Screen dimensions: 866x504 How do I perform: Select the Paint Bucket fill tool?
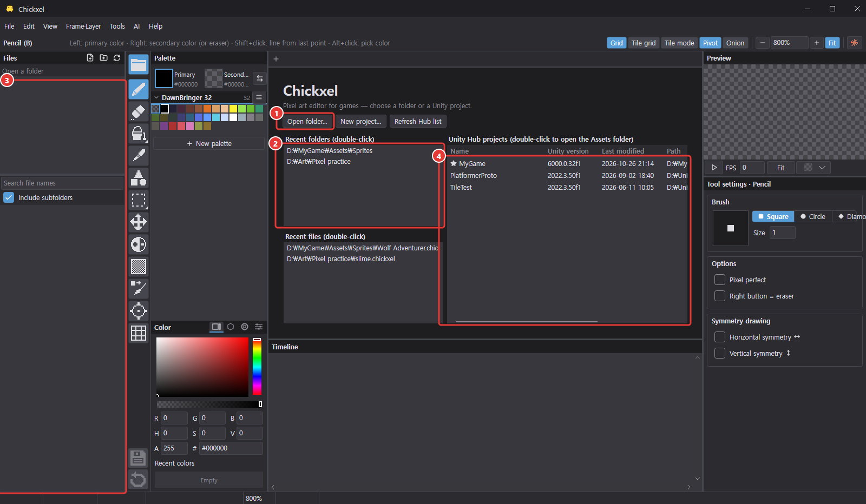139,134
